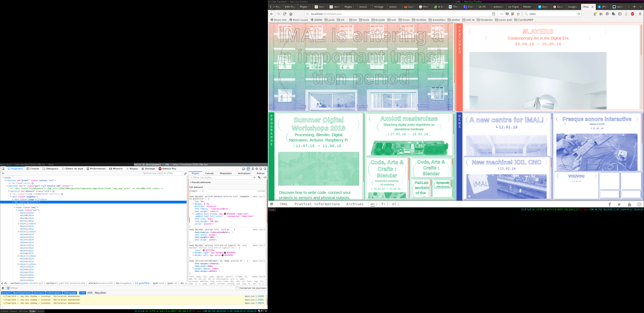644x313 pixels.
Task: Click the Archives link in site footer
Action: click(355, 204)
